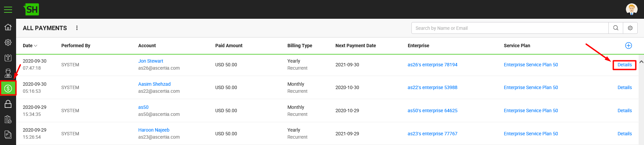Click the scrollbar up arrow
Screen dimensions: 644x145
641,62
